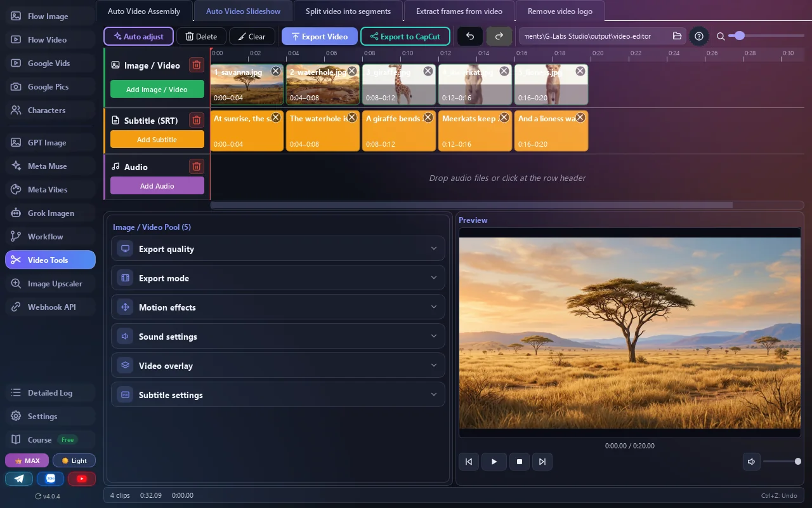Browse output folder icon
The height and width of the screenshot is (508, 812).
coord(677,36)
